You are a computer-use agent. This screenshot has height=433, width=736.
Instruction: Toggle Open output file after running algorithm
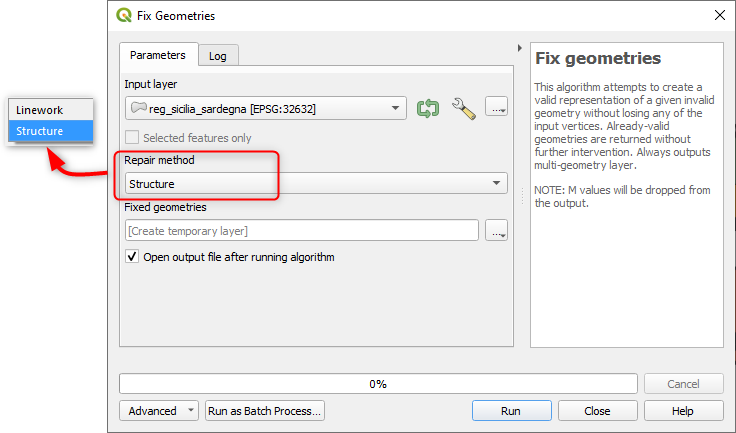point(132,257)
